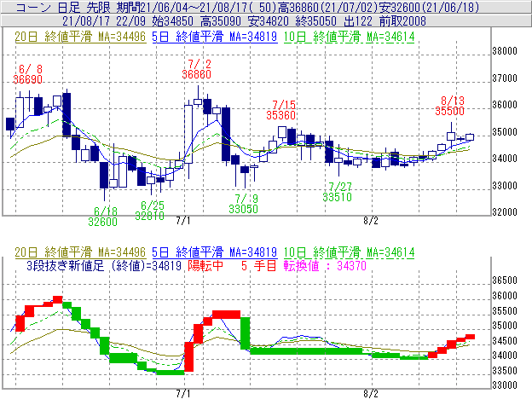
Task: Click the 7/15 high label 35360
Action: pyautogui.click(x=280, y=115)
